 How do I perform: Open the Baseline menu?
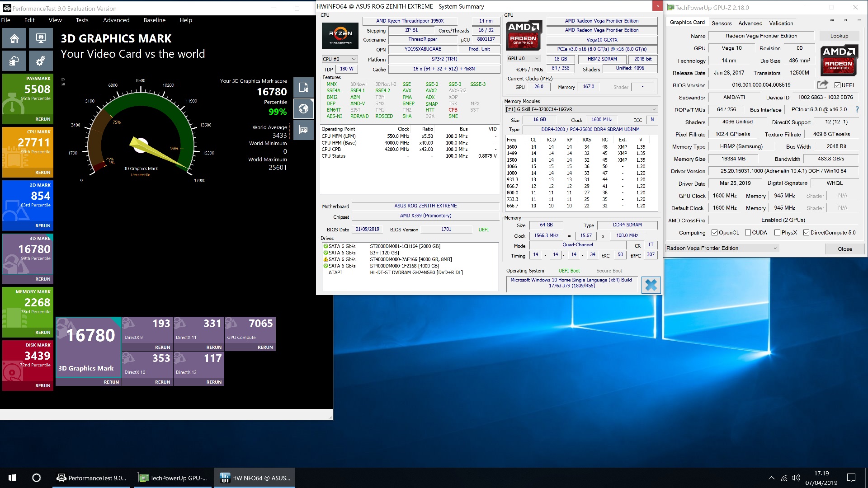[155, 20]
